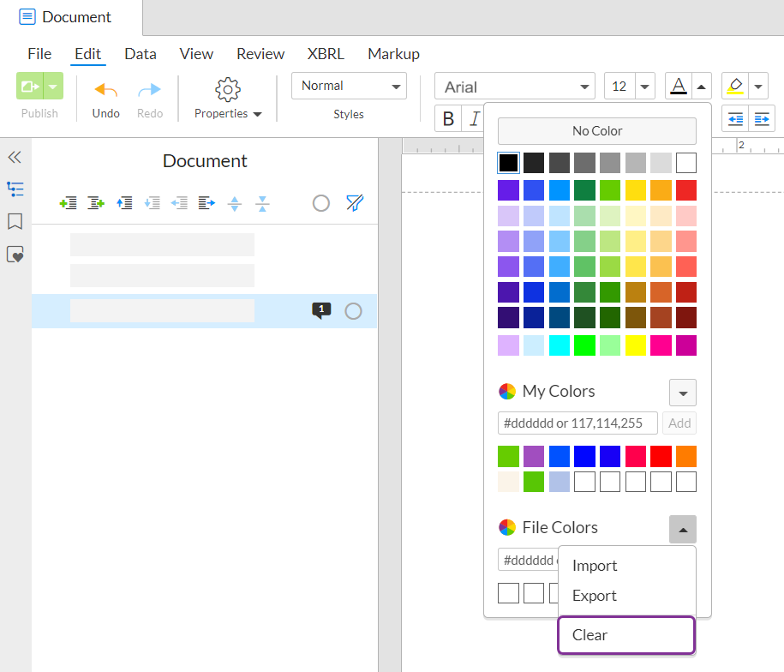This screenshot has height=672, width=784.
Task: Click the expand all sections icon
Action: [x=235, y=203]
